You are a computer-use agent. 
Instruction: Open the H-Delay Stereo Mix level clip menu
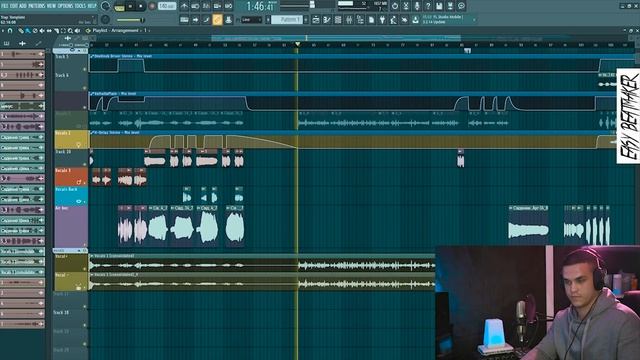coord(92,133)
